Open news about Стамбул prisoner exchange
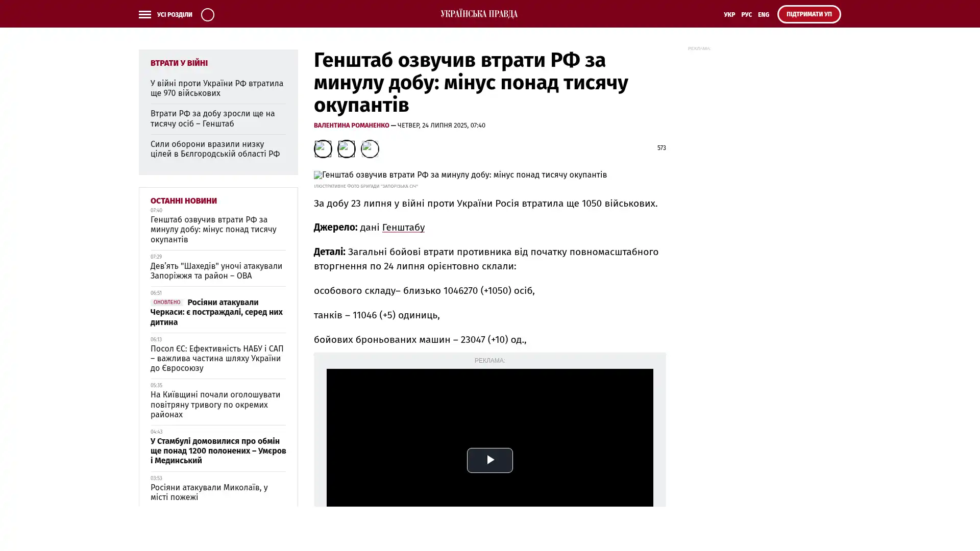The height and width of the screenshot is (551, 980). tap(218, 450)
